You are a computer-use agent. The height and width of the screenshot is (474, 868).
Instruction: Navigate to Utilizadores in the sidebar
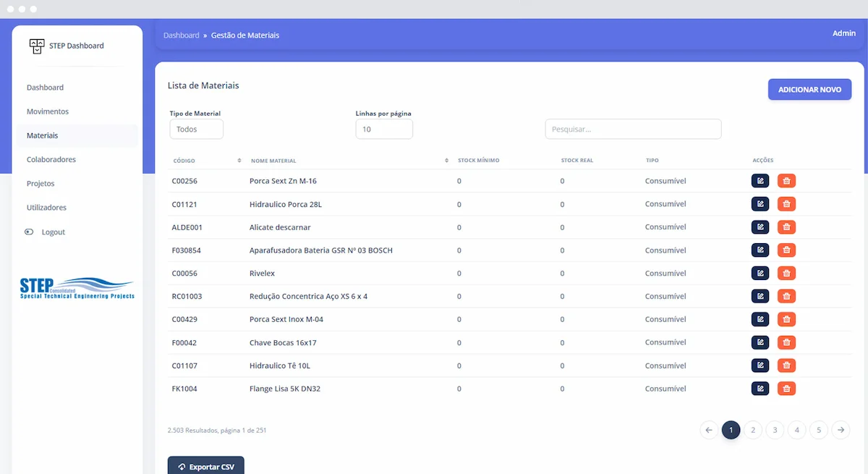[x=46, y=207]
